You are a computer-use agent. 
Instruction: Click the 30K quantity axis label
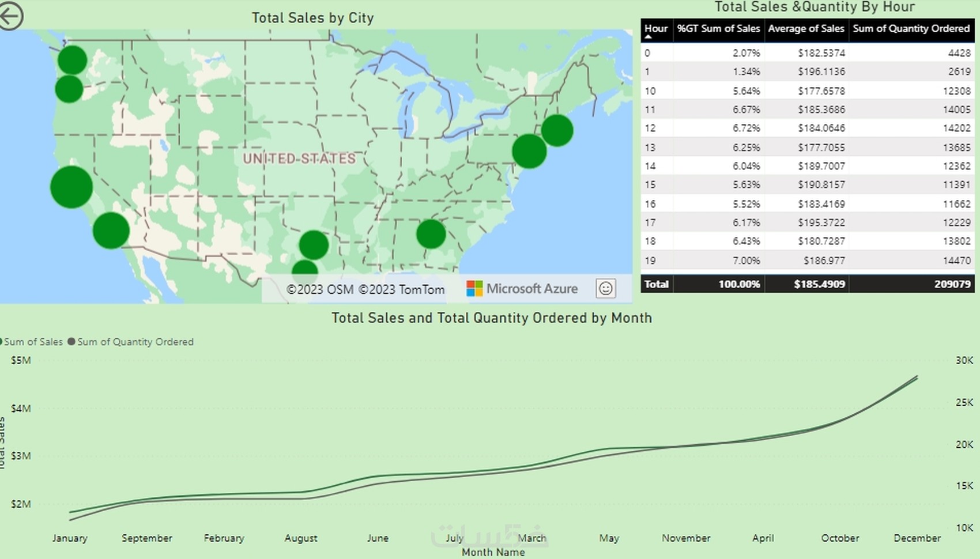pos(964,360)
